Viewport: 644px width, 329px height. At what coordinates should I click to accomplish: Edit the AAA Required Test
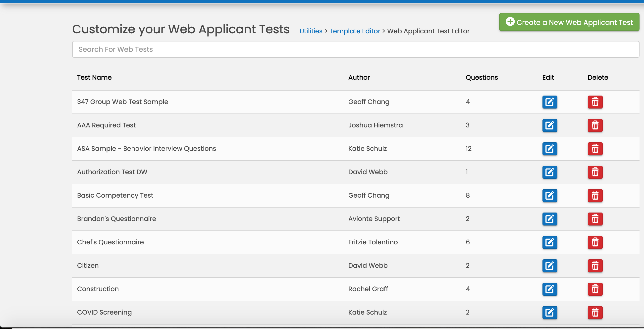pos(549,125)
